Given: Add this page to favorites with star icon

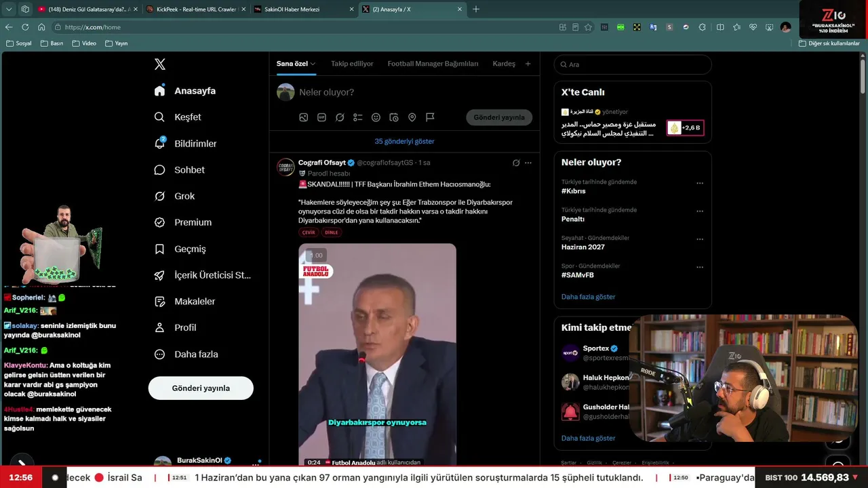Looking at the screenshot, I should coord(588,27).
